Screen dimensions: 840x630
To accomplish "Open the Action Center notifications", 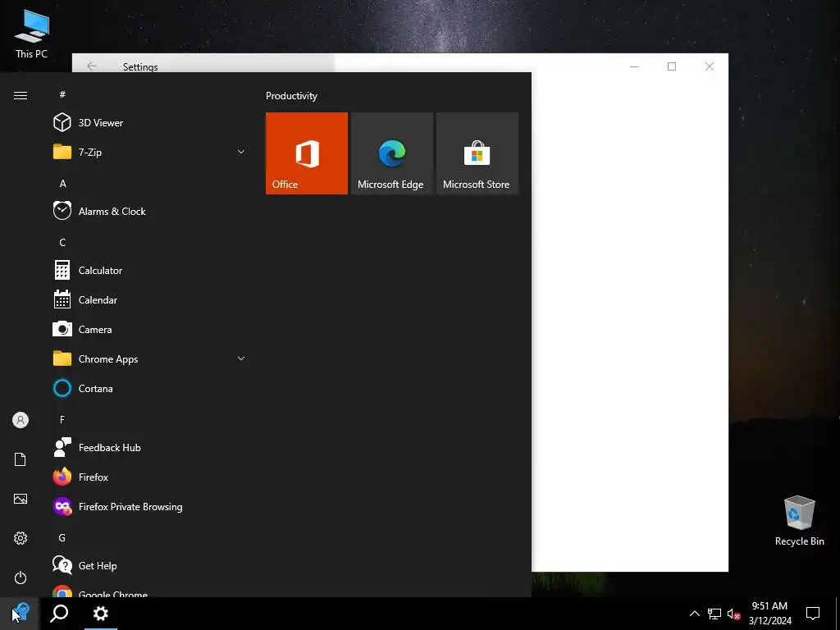I will tap(813, 614).
